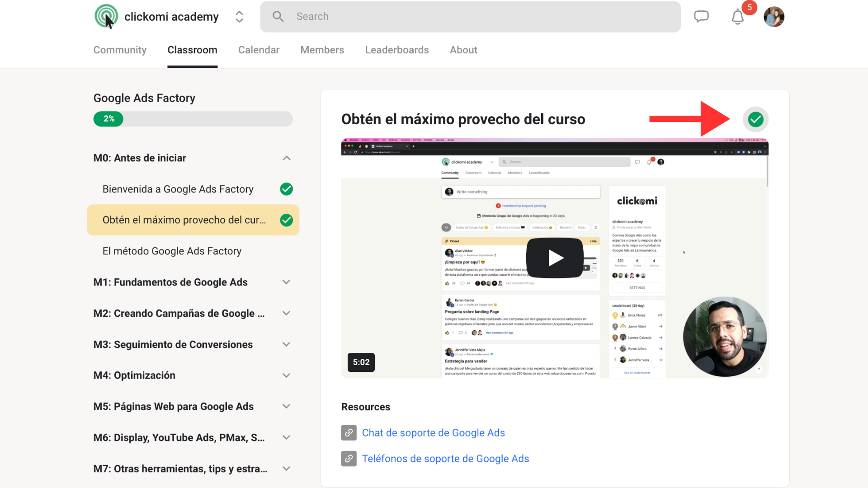
Task: Select the Classroom tab
Action: [x=192, y=50]
